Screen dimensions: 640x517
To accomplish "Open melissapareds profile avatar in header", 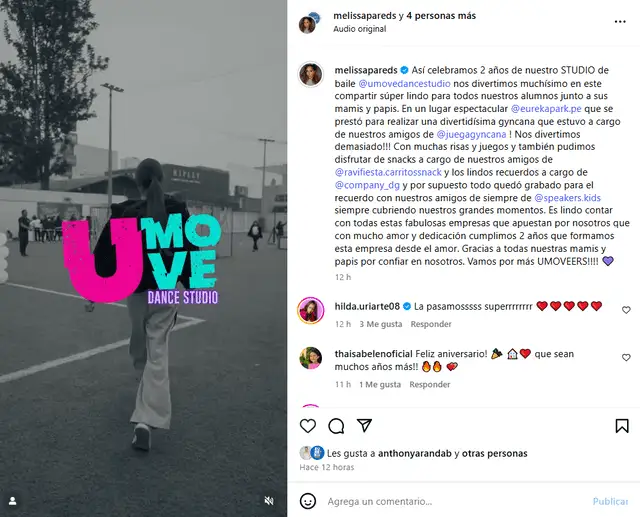I will pos(307,24).
